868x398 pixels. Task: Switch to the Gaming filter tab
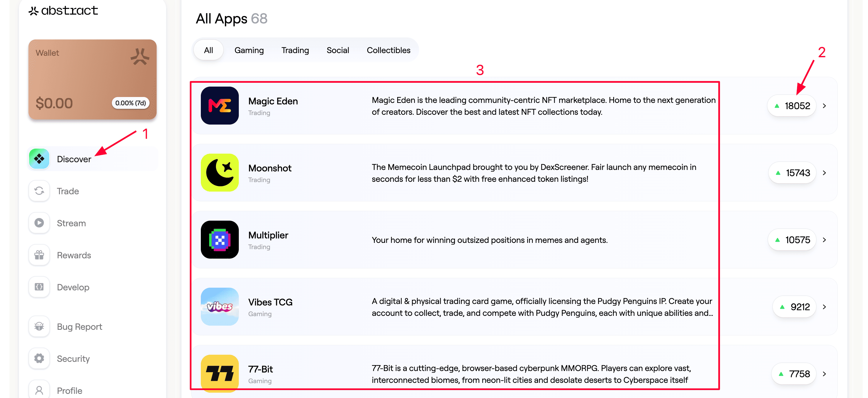click(x=249, y=50)
